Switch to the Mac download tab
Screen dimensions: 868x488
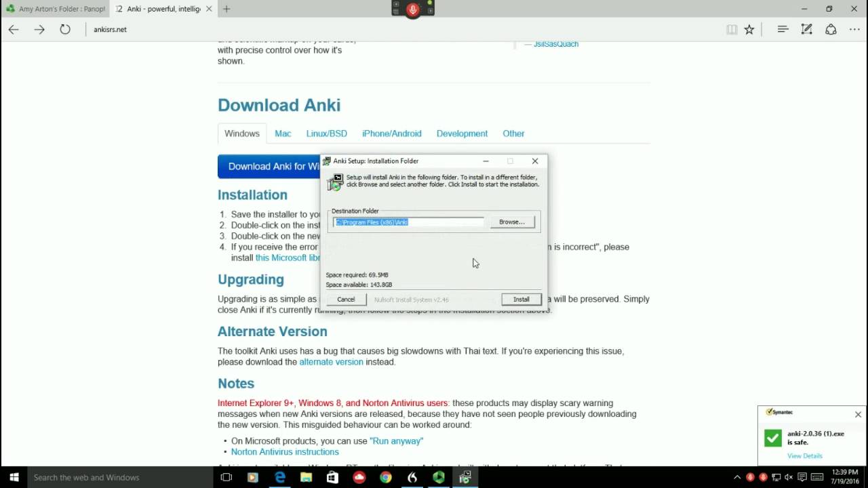(283, 134)
